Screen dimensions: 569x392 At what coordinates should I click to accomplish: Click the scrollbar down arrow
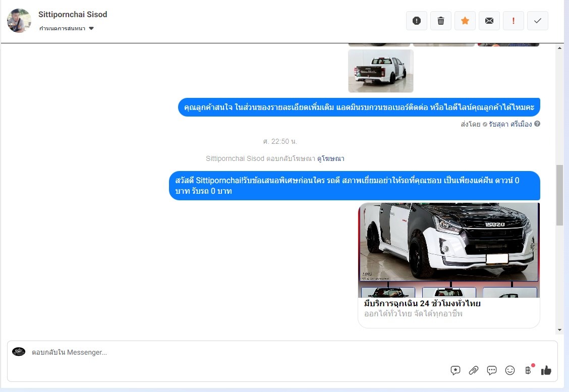pyautogui.click(x=559, y=330)
